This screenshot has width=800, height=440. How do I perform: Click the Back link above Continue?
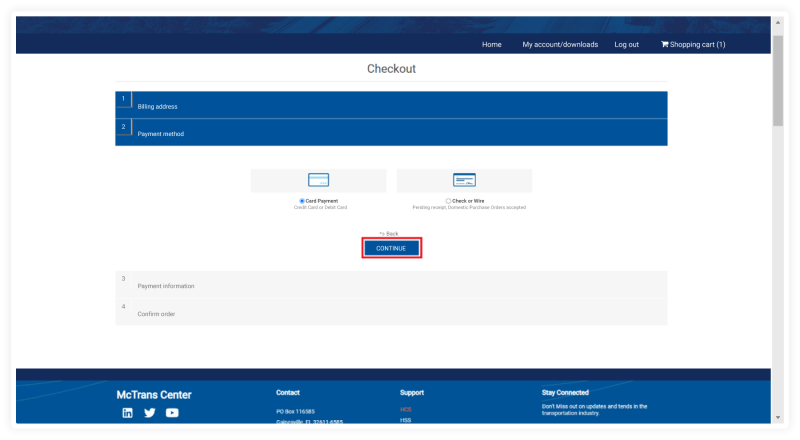pyautogui.click(x=390, y=233)
